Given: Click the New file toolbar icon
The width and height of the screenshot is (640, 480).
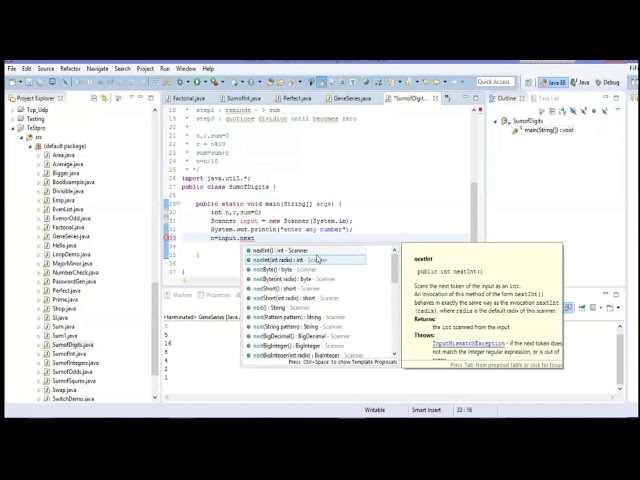Looking at the screenshot, I should pos(13,82).
